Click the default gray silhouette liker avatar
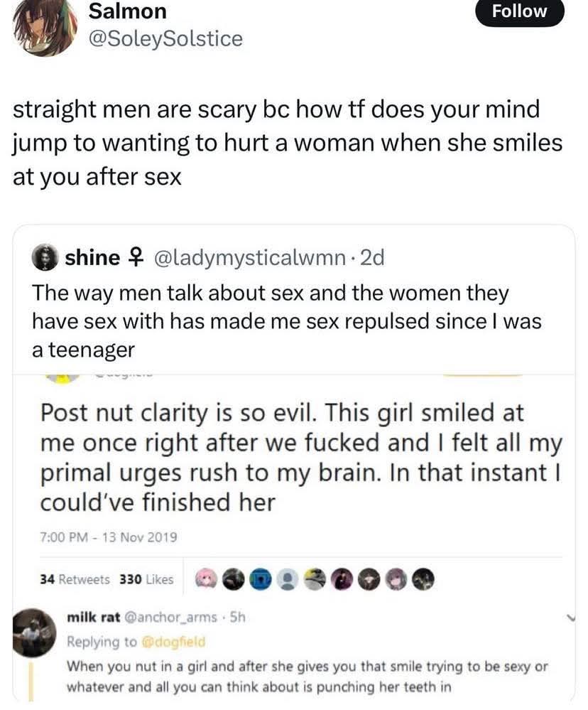Image resolution: width=588 pixels, height=710 pixels. (287, 579)
